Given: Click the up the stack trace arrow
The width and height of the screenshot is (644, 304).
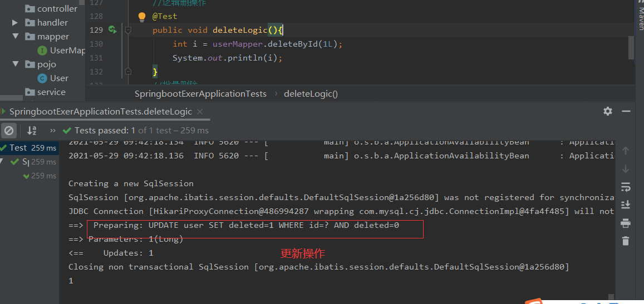Looking at the screenshot, I should coord(626,151).
